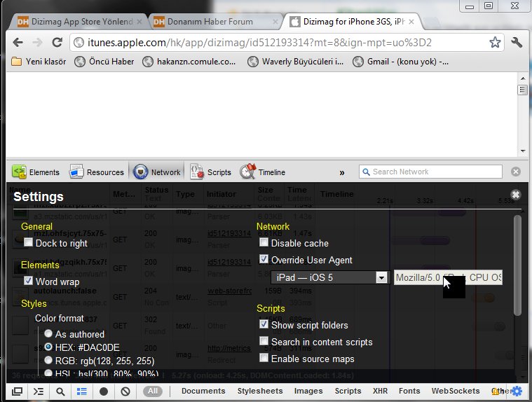Show the console with the prompt icon
The image size is (532, 402).
[x=39, y=391]
